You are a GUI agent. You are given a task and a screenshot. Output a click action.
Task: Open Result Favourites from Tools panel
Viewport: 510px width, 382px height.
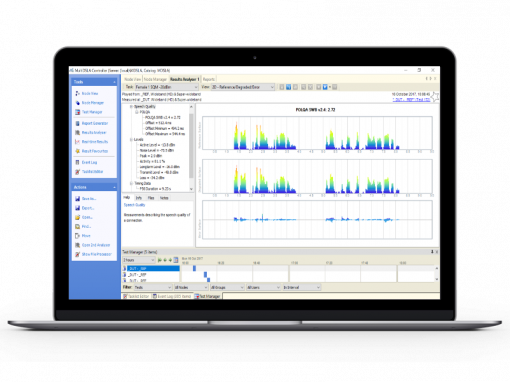point(92,151)
